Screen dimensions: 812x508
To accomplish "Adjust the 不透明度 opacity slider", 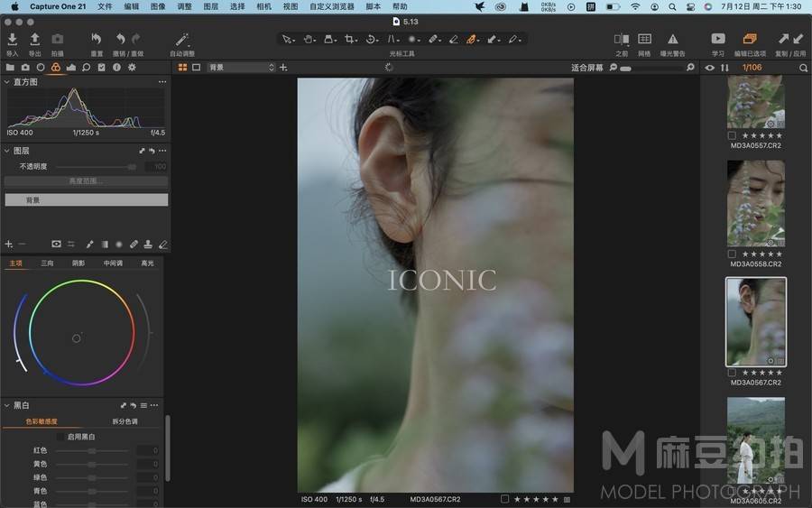I will (x=96, y=167).
